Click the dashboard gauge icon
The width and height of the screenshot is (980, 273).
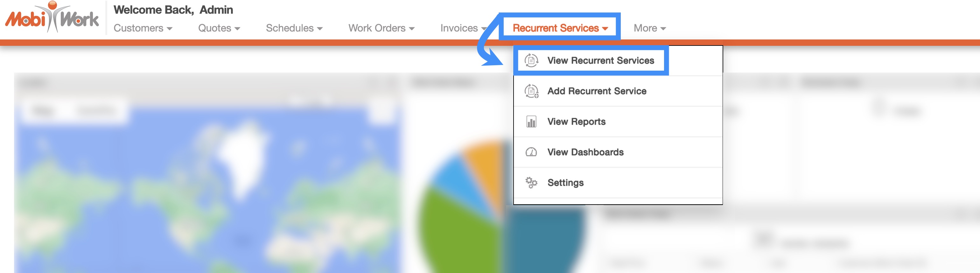[531, 152]
